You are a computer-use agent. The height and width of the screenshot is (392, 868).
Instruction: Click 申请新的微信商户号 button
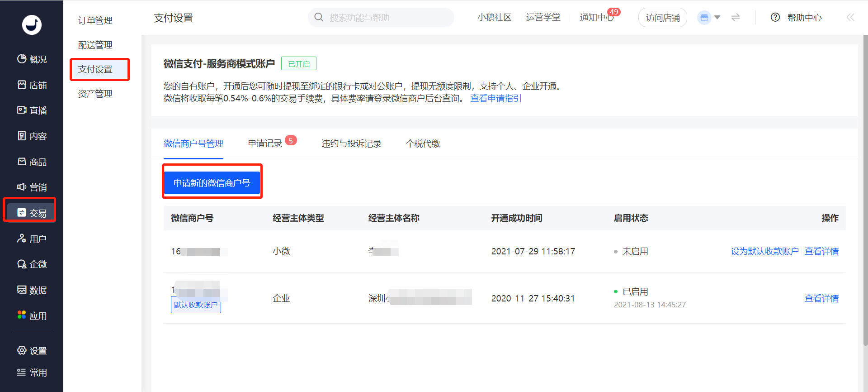pyautogui.click(x=212, y=183)
